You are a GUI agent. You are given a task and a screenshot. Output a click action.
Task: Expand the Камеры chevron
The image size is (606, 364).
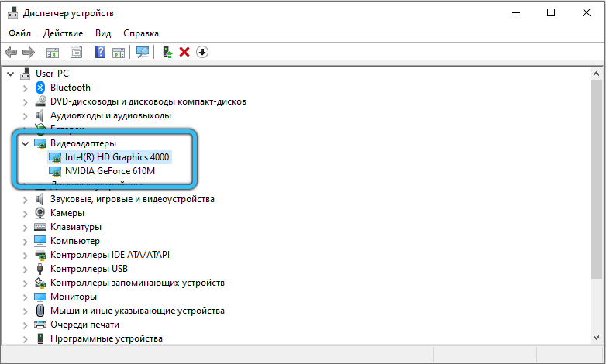(25, 213)
